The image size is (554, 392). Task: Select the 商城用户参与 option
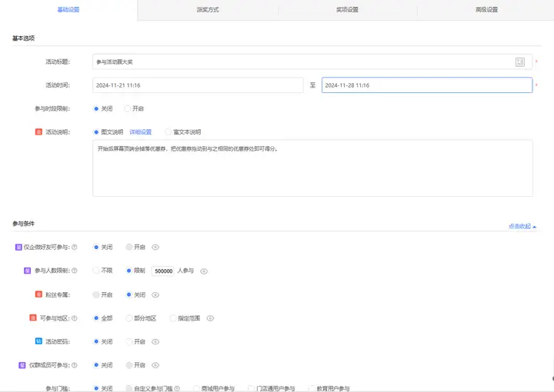click(196, 388)
